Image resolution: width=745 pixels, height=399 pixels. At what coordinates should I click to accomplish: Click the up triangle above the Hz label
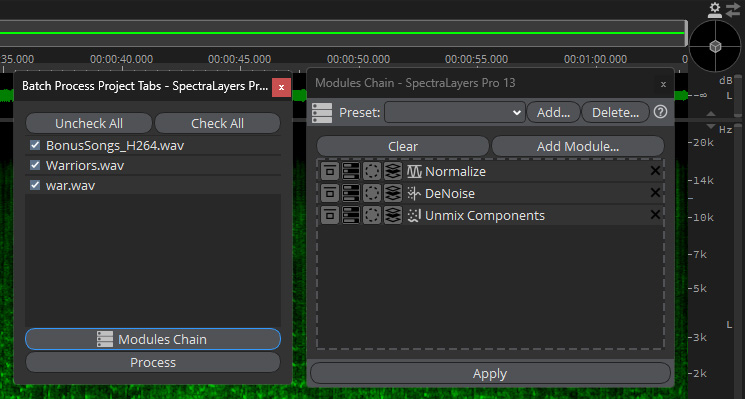point(711,114)
